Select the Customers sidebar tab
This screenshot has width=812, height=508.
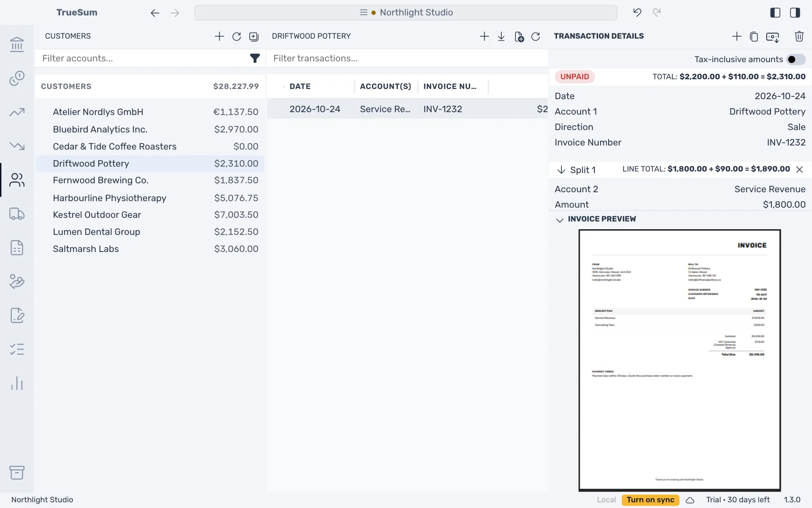(x=17, y=180)
